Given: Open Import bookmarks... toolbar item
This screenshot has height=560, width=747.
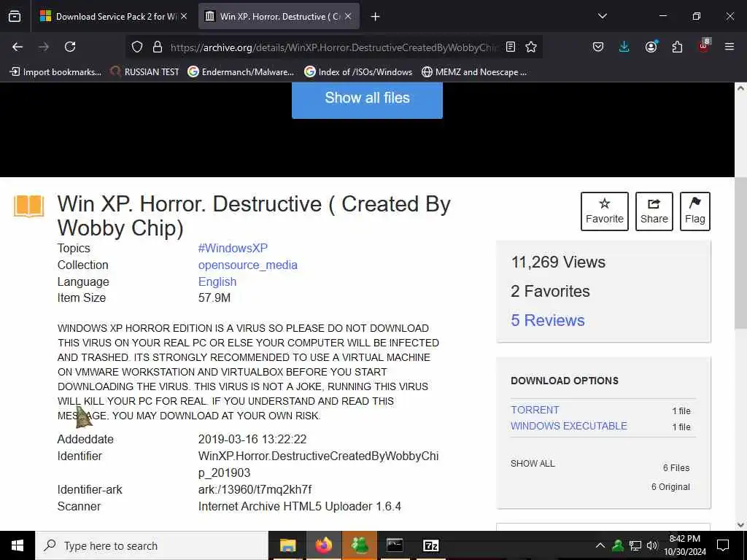Looking at the screenshot, I should (x=55, y=72).
